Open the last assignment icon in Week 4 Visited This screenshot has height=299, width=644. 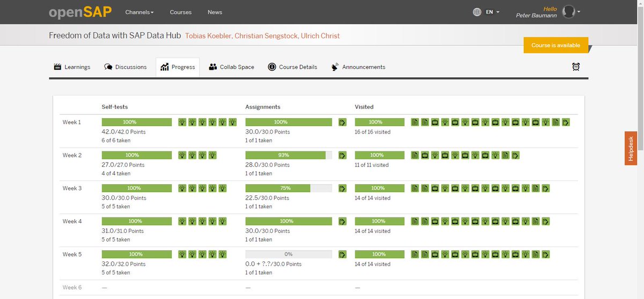click(546, 221)
